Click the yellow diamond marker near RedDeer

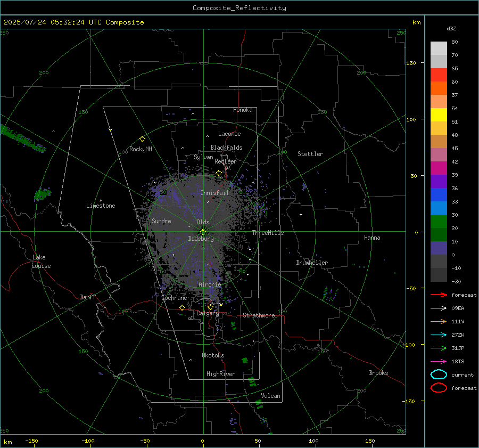[x=219, y=173]
